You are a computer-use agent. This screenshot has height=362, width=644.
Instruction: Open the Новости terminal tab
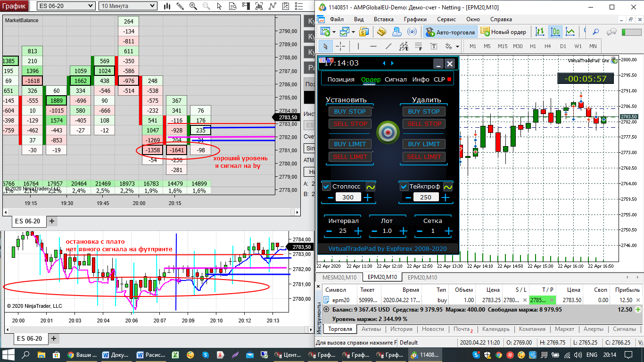(433, 329)
